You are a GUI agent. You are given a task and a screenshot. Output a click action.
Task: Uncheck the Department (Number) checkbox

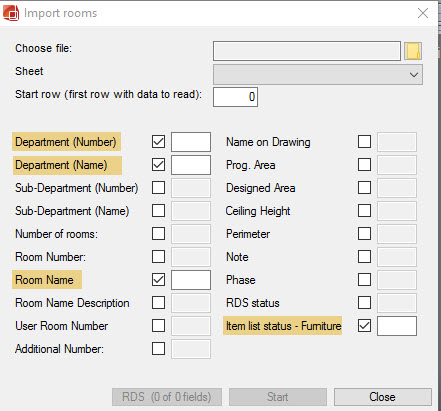click(158, 142)
